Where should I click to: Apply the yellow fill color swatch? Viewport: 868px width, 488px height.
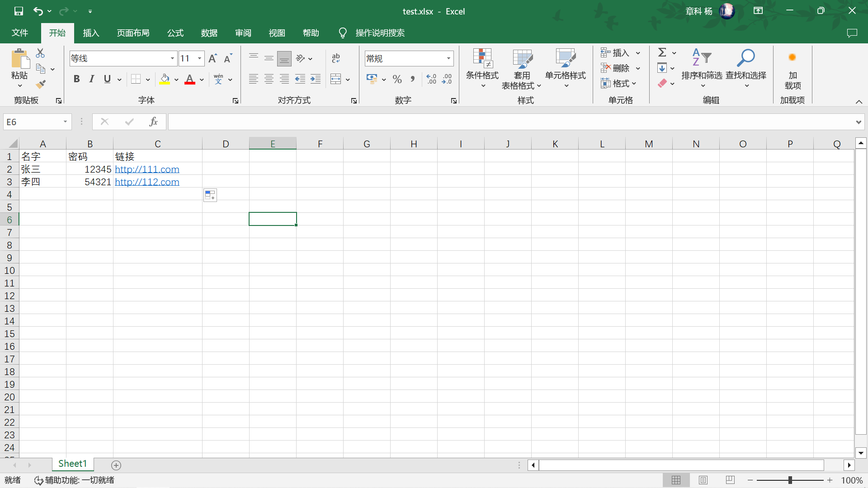click(165, 79)
